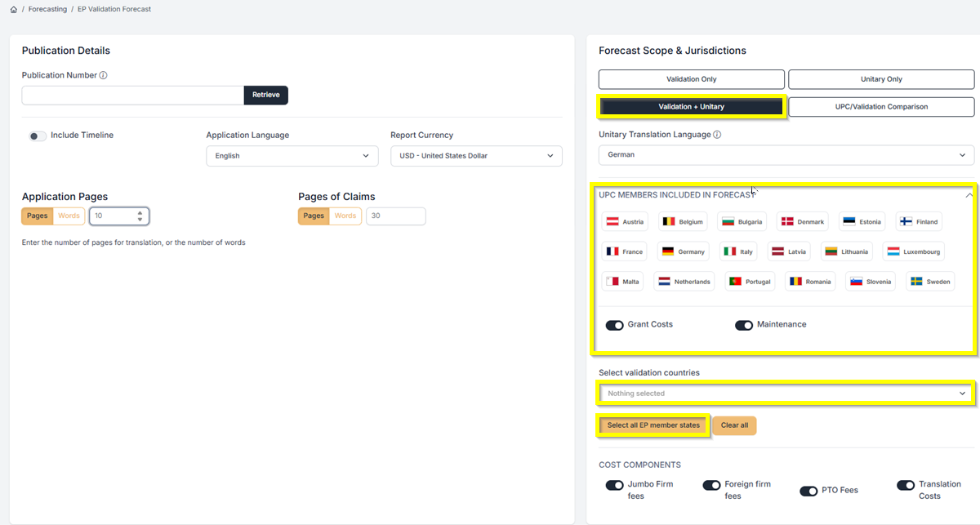Turn off the Grant Costs toggle
This screenshot has height=525, width=980.
pyautogui.click(x=614, y=325)
